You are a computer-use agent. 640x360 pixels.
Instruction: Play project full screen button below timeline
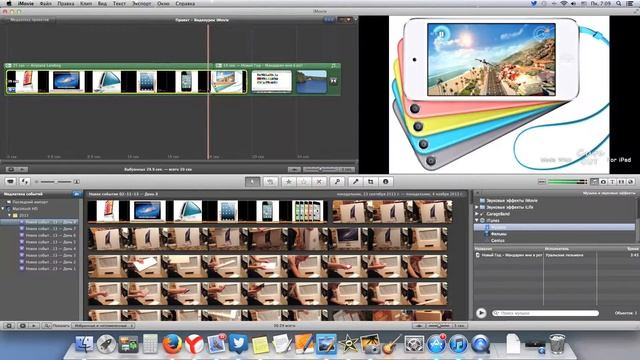pyautogui.click(x=11, y=169)
